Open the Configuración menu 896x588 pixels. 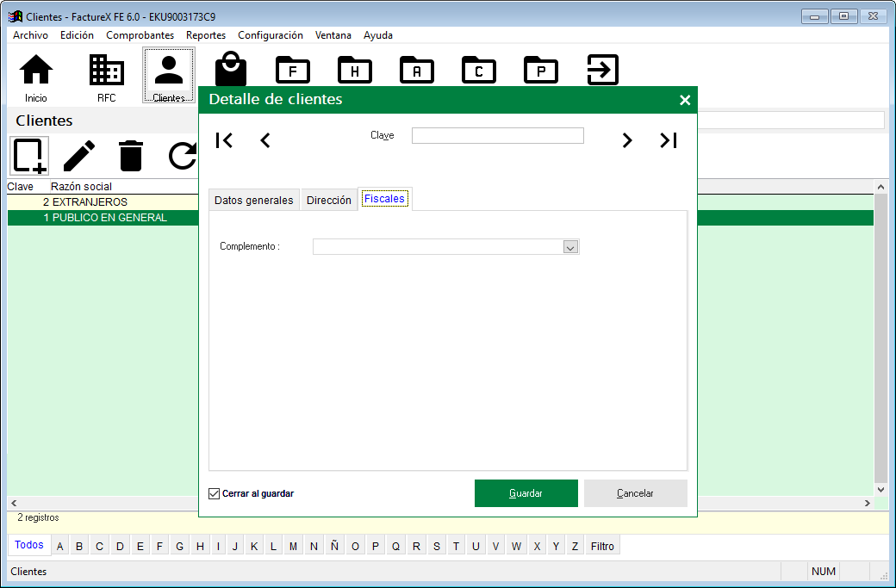(x=271, y=35)
